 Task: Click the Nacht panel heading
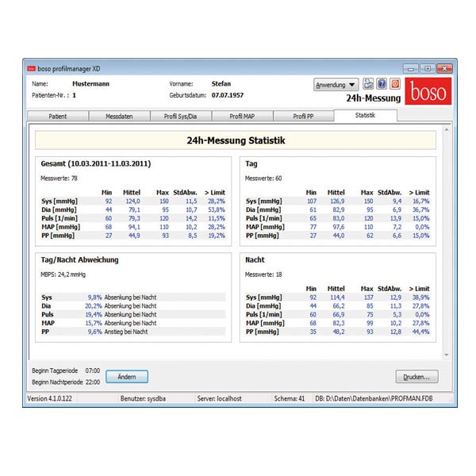tap(255, 260)
